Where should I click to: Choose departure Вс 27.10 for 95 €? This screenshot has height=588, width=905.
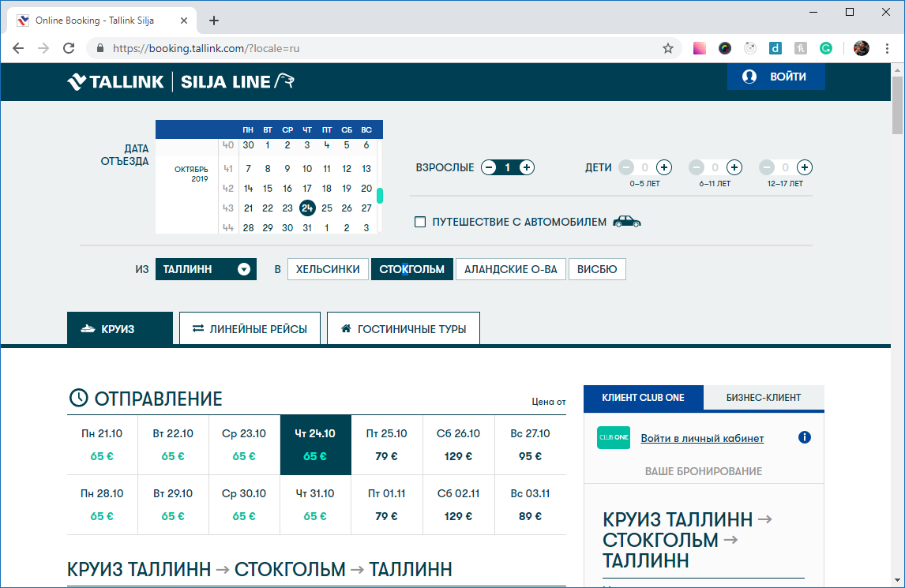tap(531, 445)
